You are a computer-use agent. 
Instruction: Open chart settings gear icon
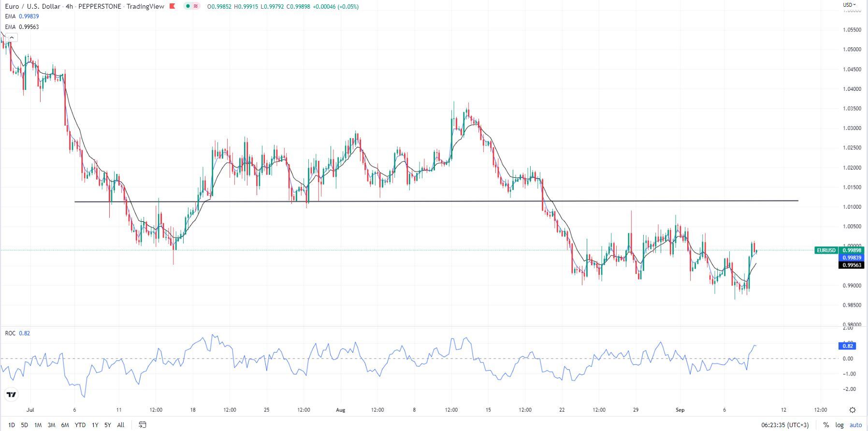tap(853, 410)
